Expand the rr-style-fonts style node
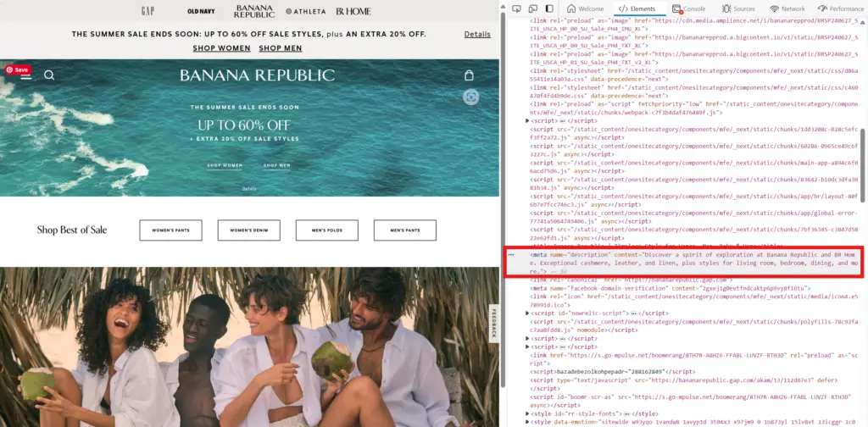Screen dimensions: 868x427 527,413
